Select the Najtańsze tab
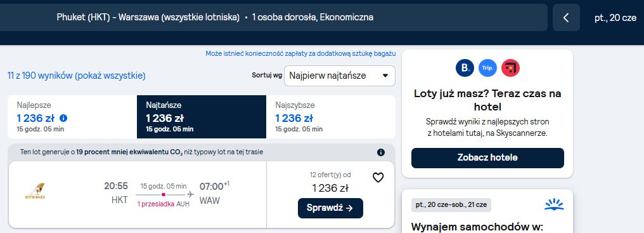Image resolution: width=644 pixels, height=233 pixels. [202, 117]
